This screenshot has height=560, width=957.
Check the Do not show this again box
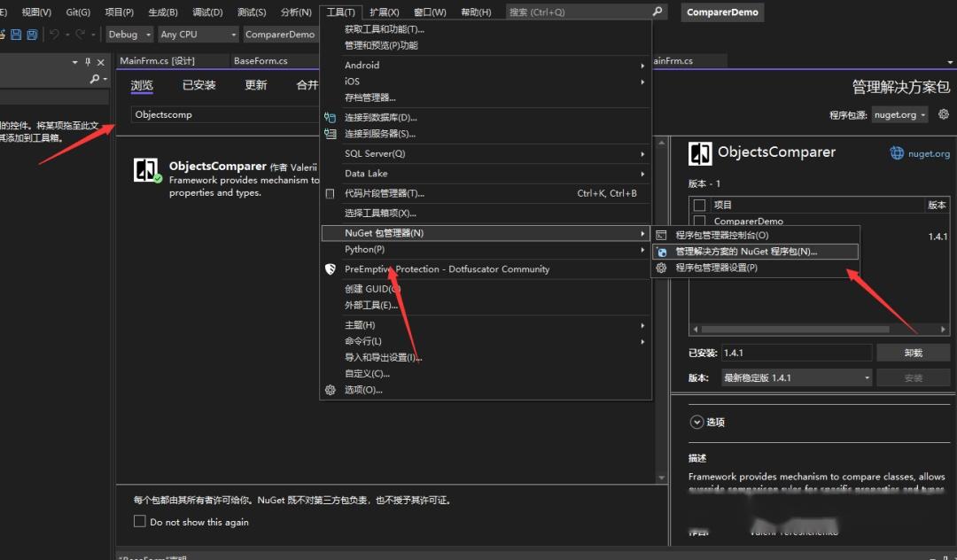click(x=140, y=521)
